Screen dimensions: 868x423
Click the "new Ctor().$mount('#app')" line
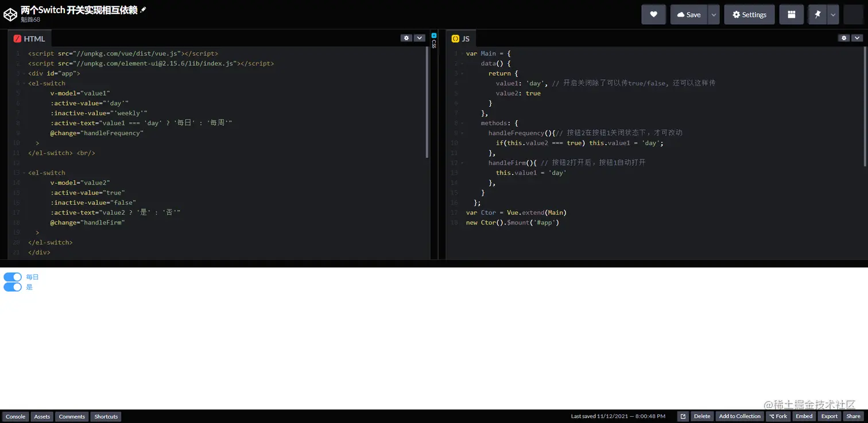[x=513, y=223]
